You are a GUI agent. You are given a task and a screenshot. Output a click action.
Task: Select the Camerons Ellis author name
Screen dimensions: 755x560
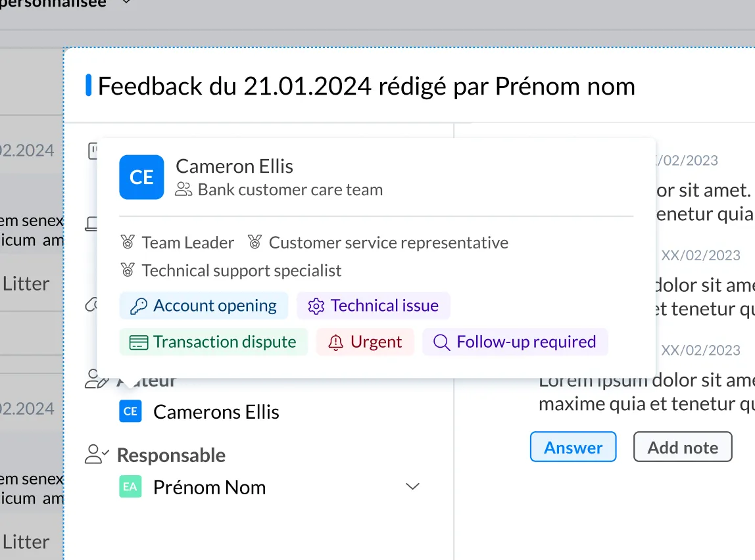coord(216,412)
